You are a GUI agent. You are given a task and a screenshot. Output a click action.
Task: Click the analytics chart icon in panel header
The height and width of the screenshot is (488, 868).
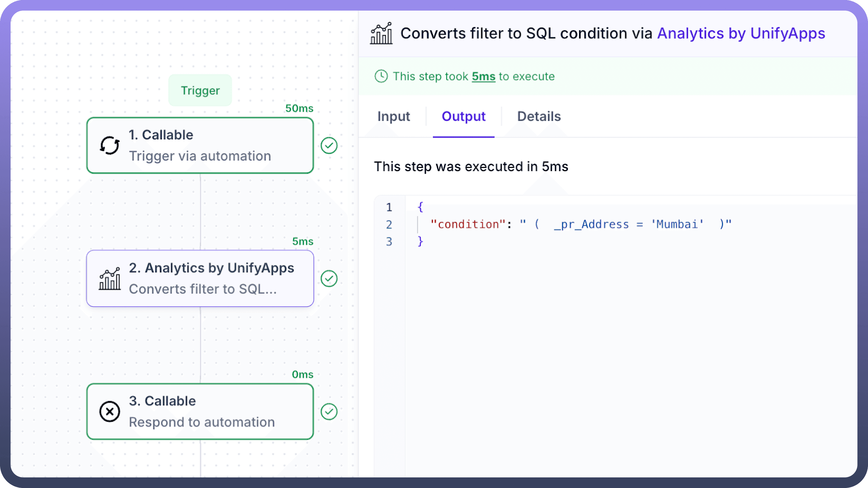(x=381, y=33)
